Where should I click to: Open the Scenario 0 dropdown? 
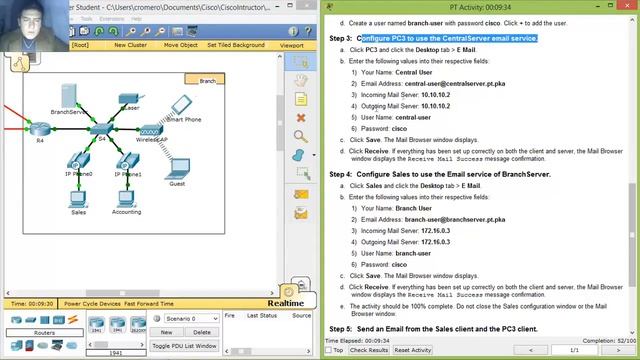click(192, 318)
